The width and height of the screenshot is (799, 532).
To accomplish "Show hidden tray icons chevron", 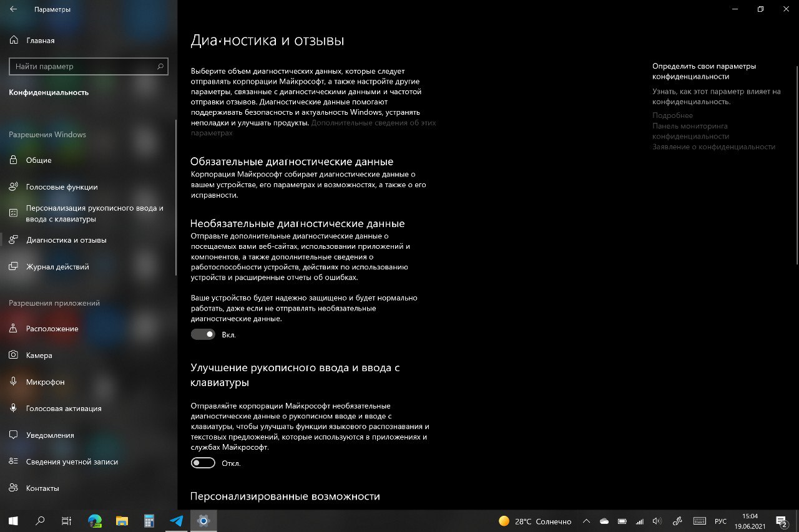I will coord(586,521).
